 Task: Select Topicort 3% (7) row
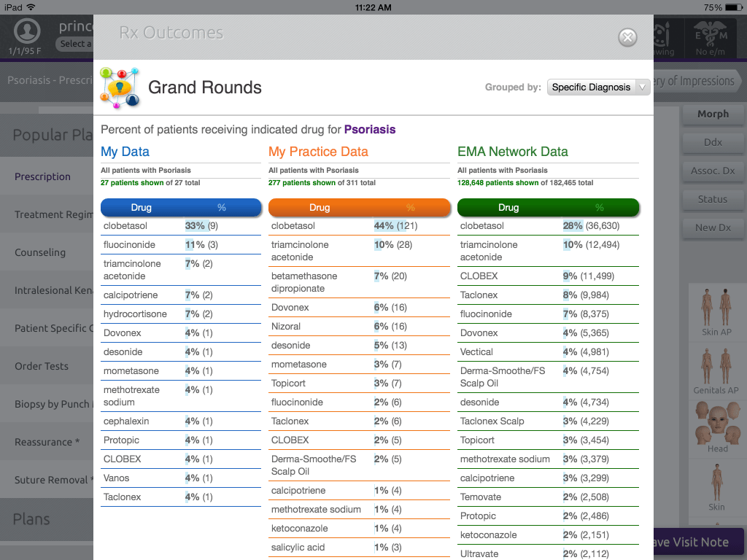tap(359, 384)
